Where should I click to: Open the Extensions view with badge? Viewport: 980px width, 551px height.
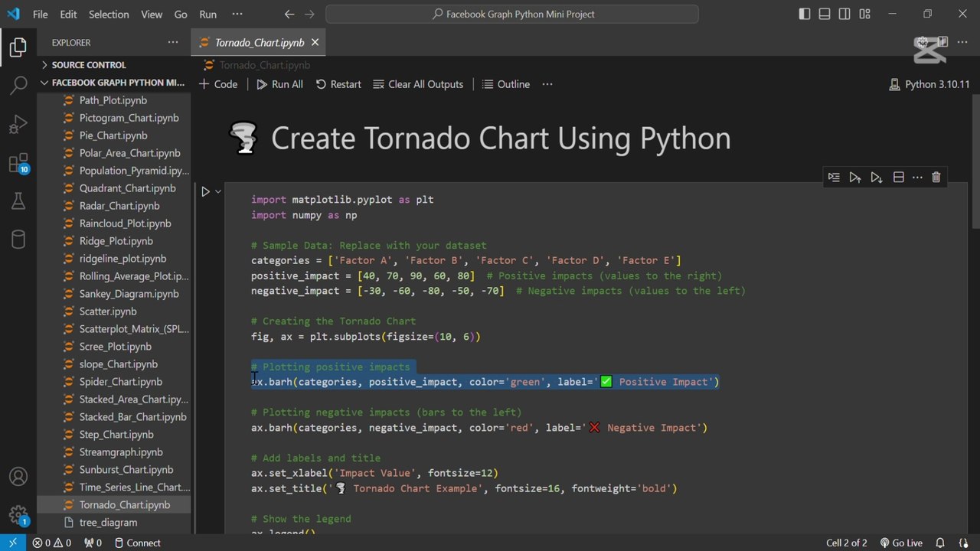[18, 163]
